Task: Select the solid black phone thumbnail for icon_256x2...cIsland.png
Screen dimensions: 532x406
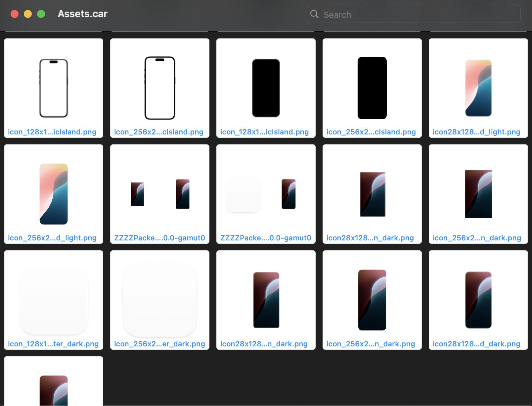Action: click(372, 88)
